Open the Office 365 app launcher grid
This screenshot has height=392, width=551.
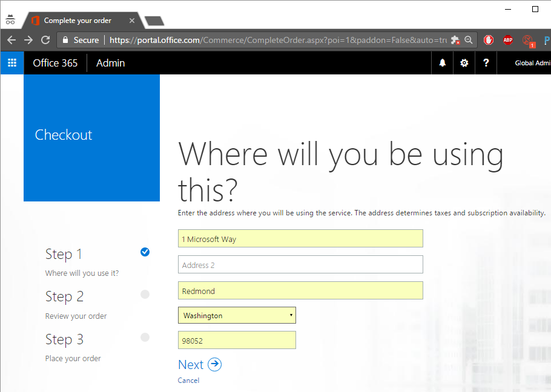point(12,63)
